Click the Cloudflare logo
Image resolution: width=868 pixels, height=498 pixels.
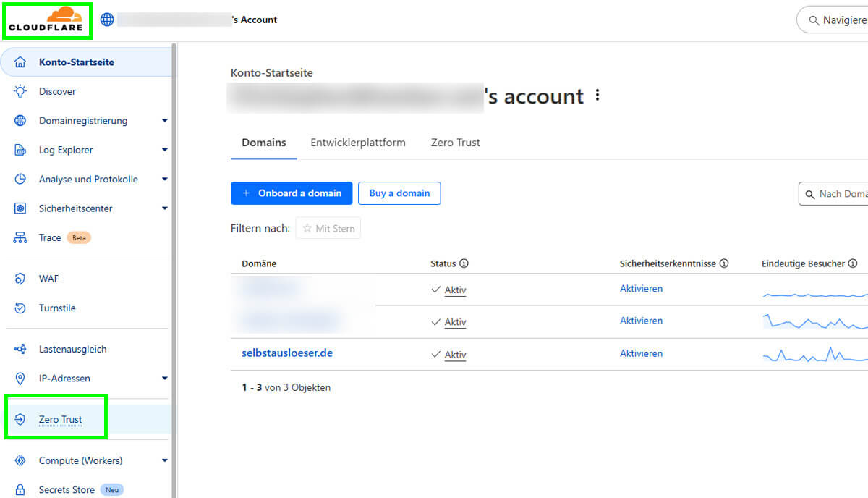[x=46, y=20]
